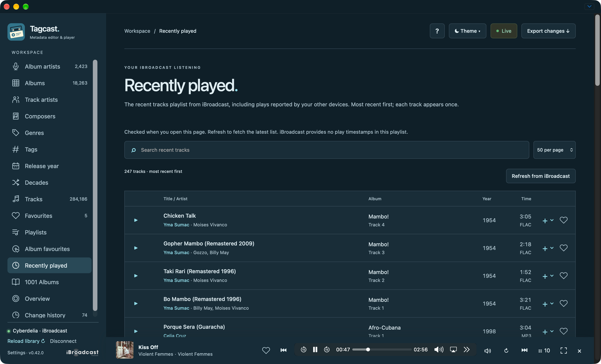Viewport: 601px width, 364px height.
Task: Rewind 15 seconds in the player
Action: coord(303,350)
